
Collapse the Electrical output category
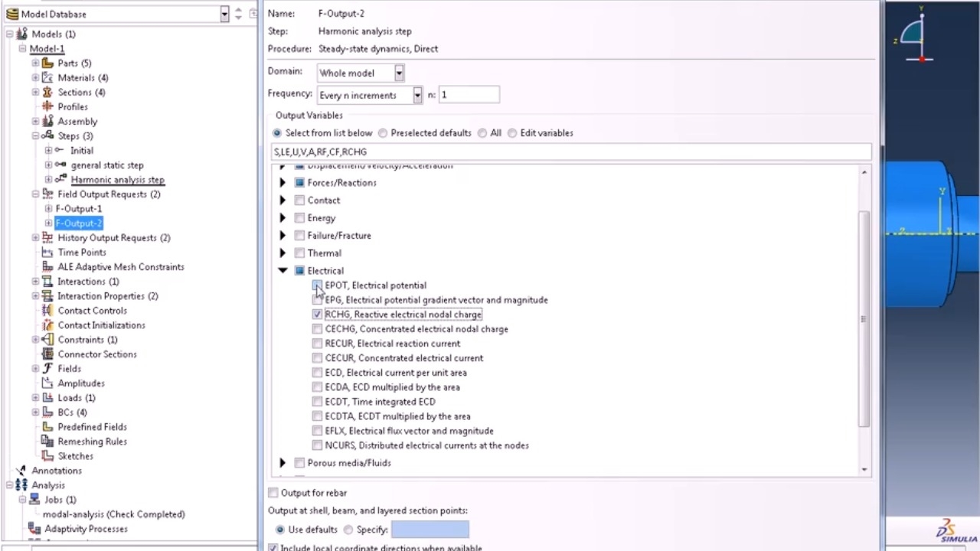[x=283, y=271]
